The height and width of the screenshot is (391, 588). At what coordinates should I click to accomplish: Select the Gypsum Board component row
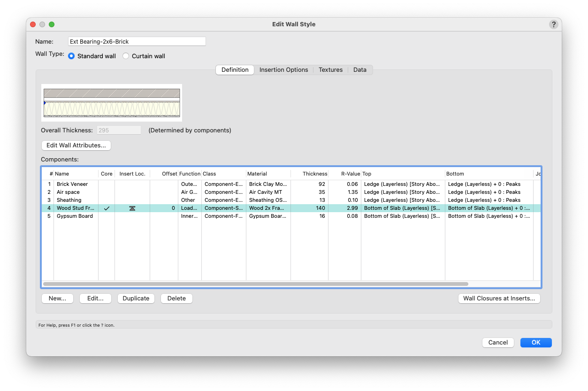click(x=75, y=216)
